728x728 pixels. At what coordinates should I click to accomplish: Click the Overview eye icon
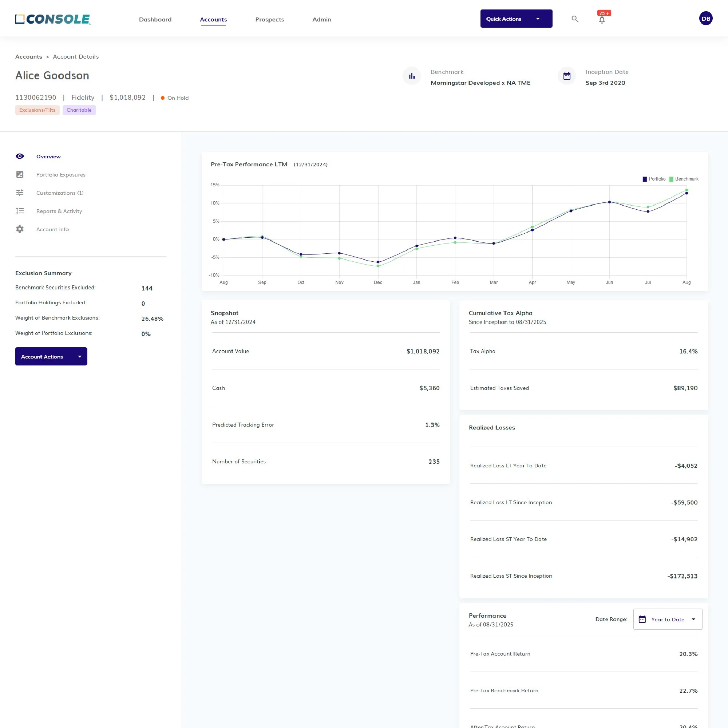pyautogui.click(x=20, y=157)
